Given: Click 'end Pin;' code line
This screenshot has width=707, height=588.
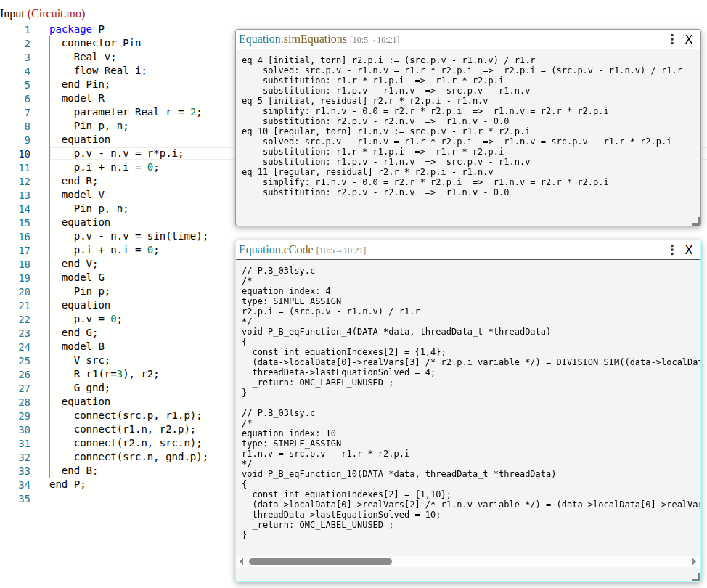Looking at the screenshot, I should [85, 84].
